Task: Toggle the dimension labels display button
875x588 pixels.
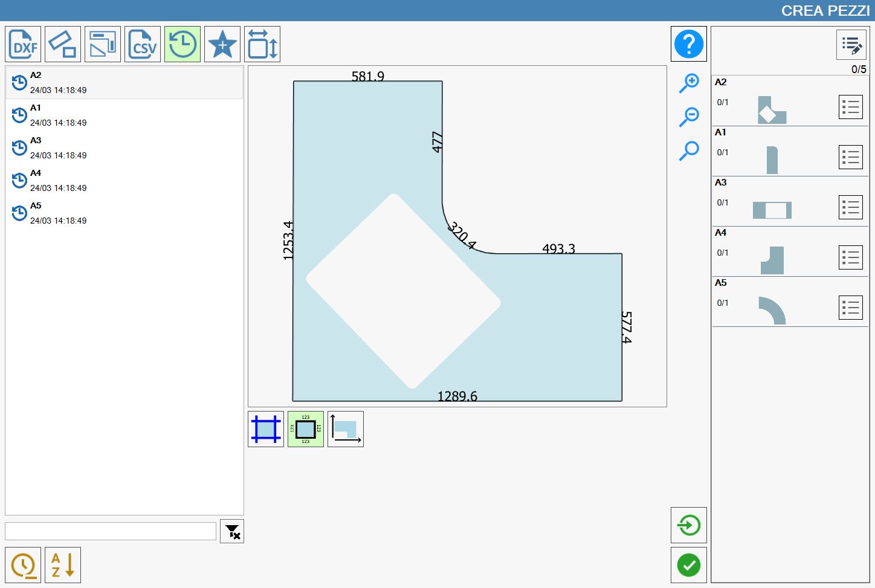Action: point(306,429)
